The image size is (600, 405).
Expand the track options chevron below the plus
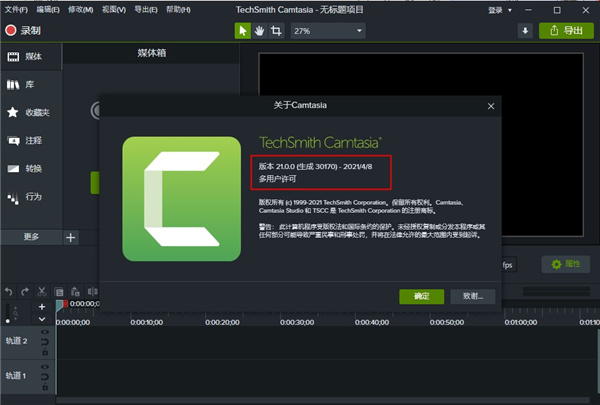42,319
